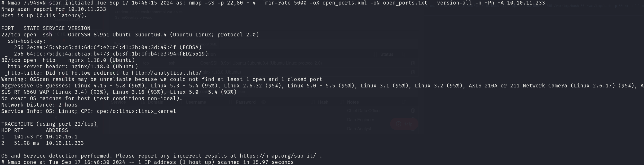This screenshot has width=644, height=165.
Task: Toggle password visibility eye icon
Action: coord(264,102)
